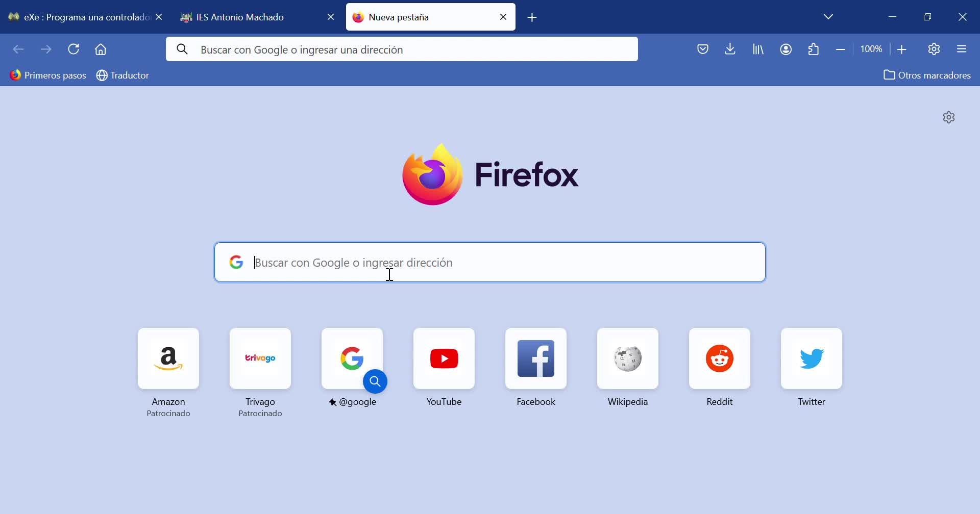Click the magnifier icon in the address bar

pos(182,49)
